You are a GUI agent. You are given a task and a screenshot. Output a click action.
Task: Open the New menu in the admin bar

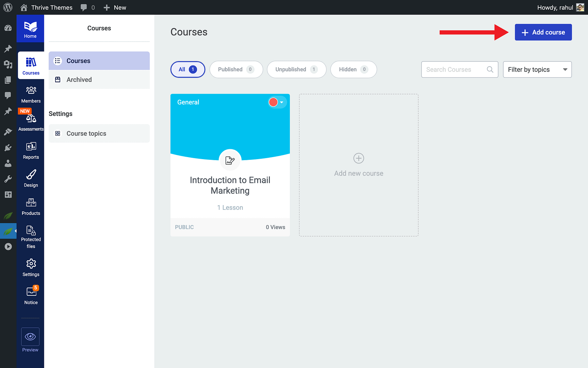tap(115, 7)
